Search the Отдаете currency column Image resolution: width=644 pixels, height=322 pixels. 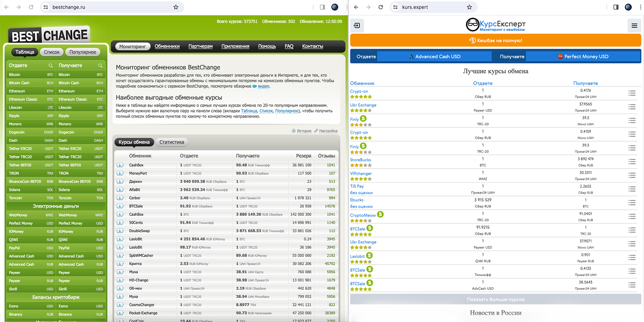(51, 66)
